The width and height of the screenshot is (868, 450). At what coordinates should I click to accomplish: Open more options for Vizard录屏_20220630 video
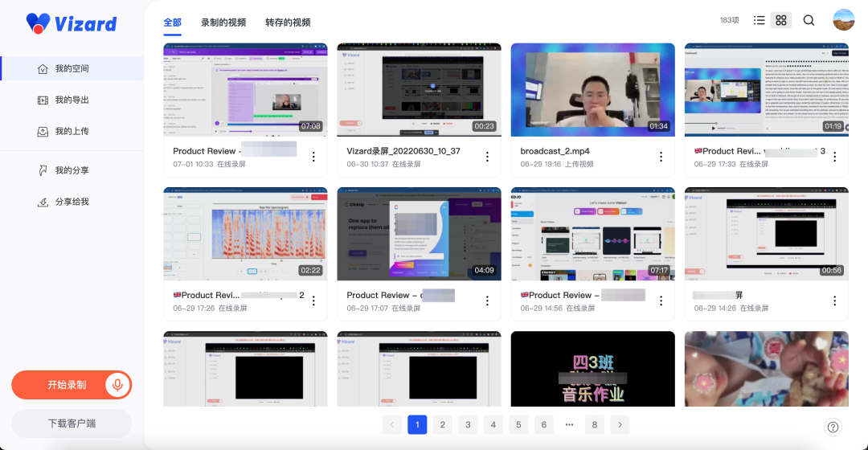pos(487,157)
